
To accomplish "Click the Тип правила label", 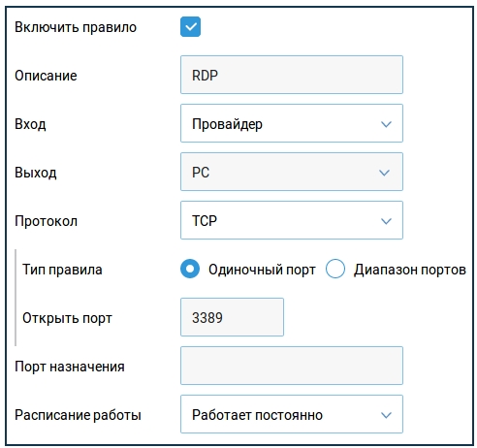I will (62, 270).
